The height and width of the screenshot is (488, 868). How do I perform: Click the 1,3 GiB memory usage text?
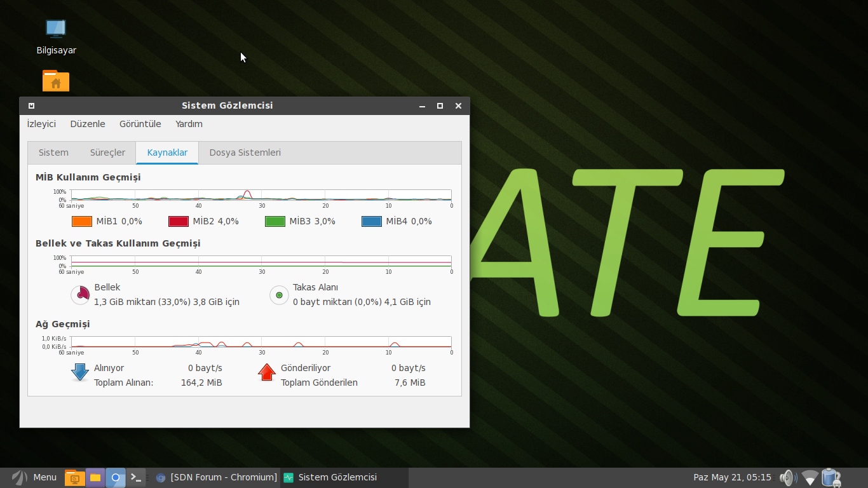167,302
